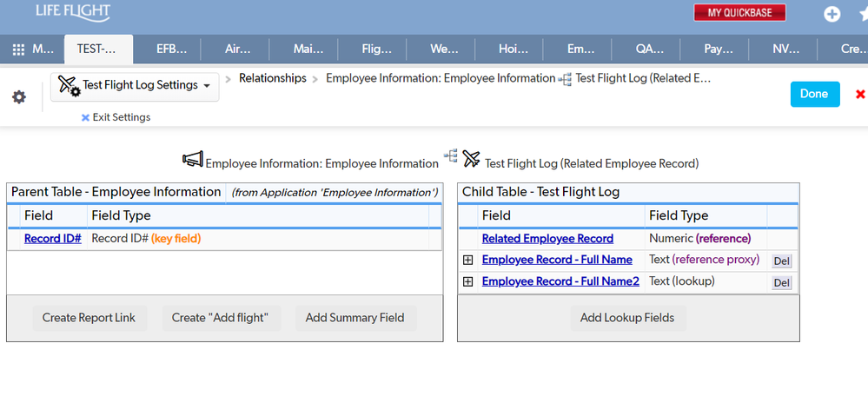Click the Done button
The height and width of the screenshot is (416, 868).
point(815,94)
